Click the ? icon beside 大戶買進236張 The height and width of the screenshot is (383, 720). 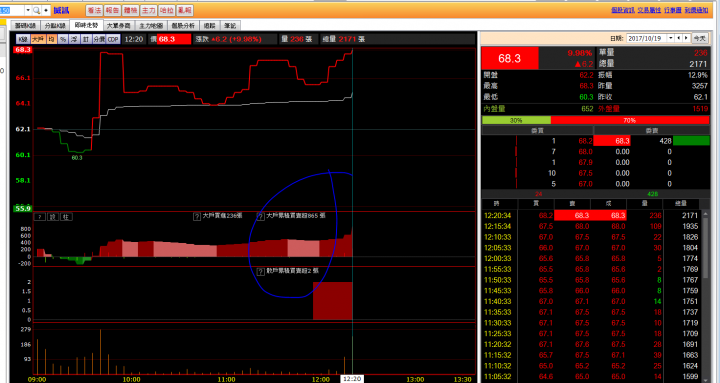coord(197,217)
